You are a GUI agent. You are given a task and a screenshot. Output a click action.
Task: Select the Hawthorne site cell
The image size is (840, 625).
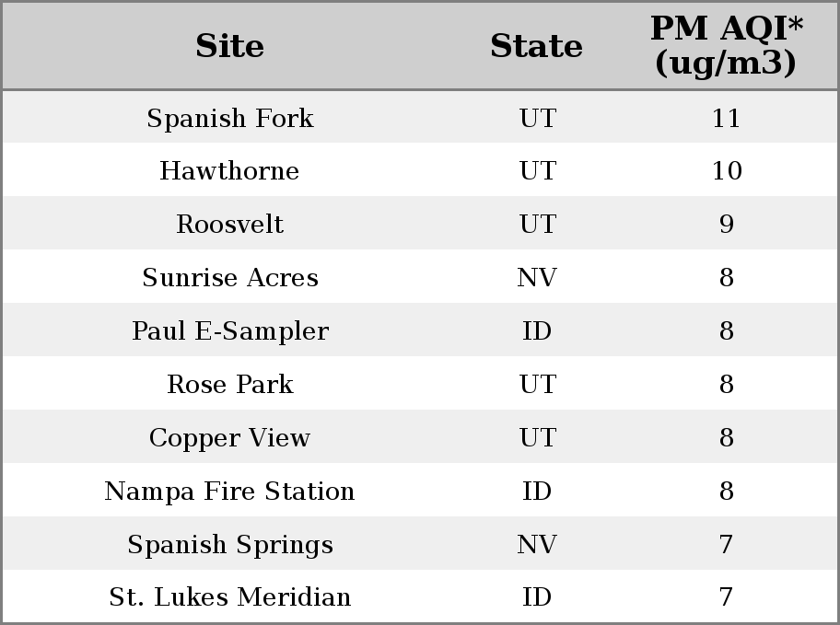coord(230,171)
